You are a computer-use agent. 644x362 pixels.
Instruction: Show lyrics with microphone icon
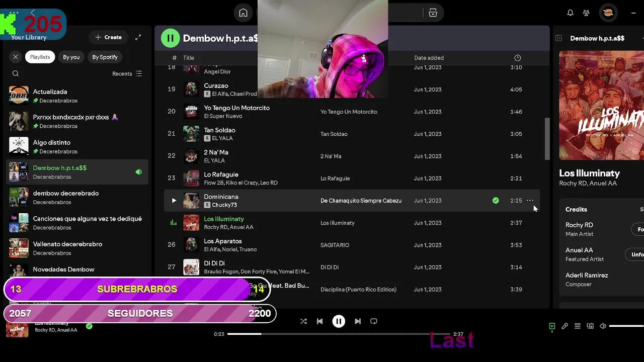(565, 326)
